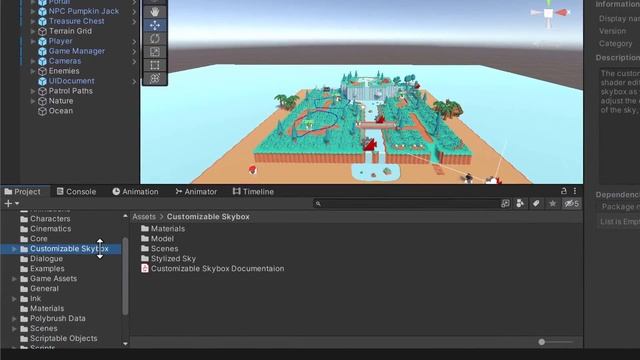
Task: Select the Rotate tool
Action: pyautogui.click(x=155, y=39)
